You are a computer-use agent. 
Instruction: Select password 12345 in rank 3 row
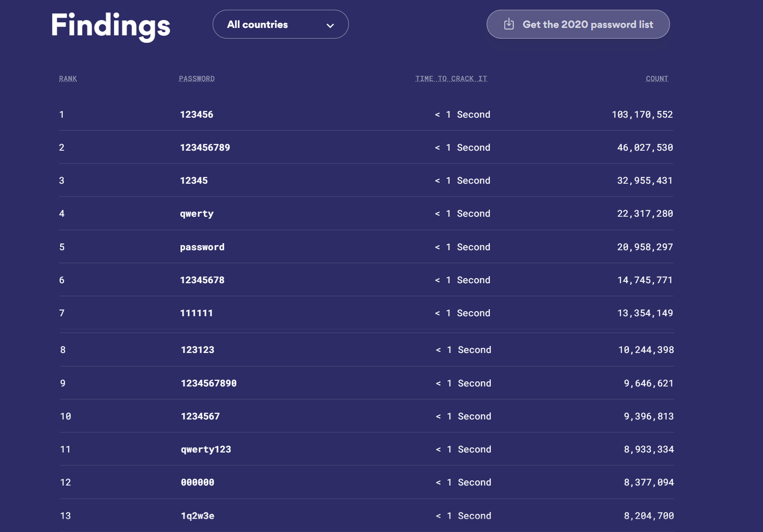(194, 180)
